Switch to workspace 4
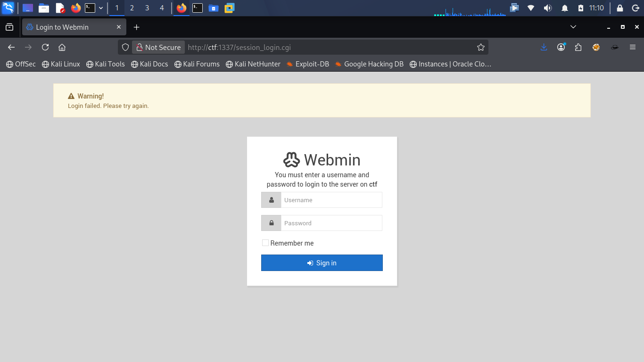Screen dimensions: 644x362 click(x=162, y=8)
